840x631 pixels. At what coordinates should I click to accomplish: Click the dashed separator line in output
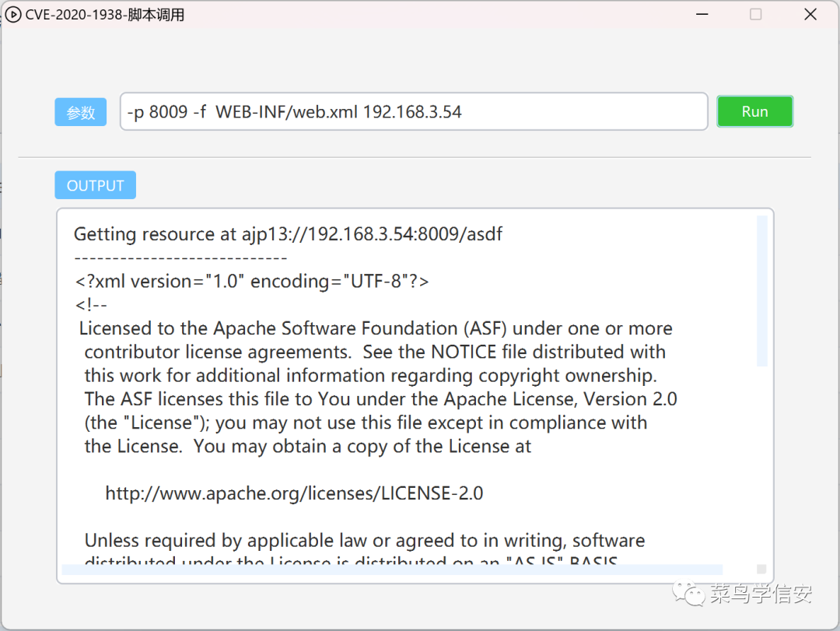[x=180, y=258]
